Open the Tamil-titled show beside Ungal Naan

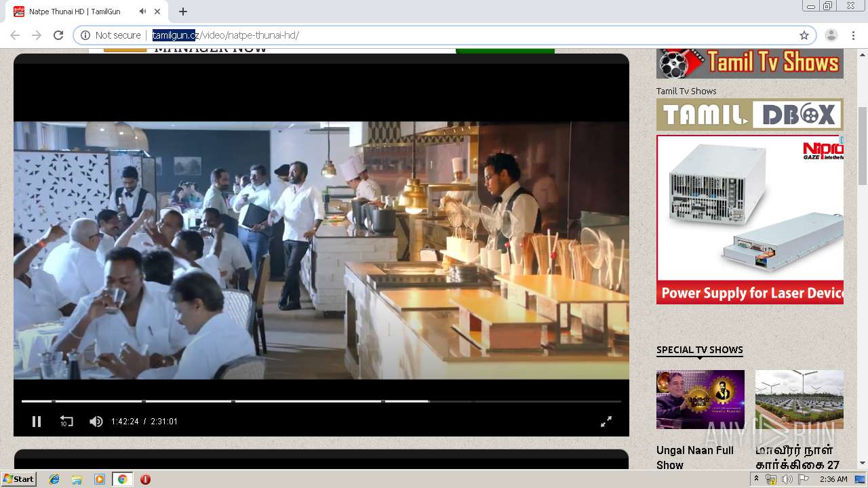pos(797,457)
